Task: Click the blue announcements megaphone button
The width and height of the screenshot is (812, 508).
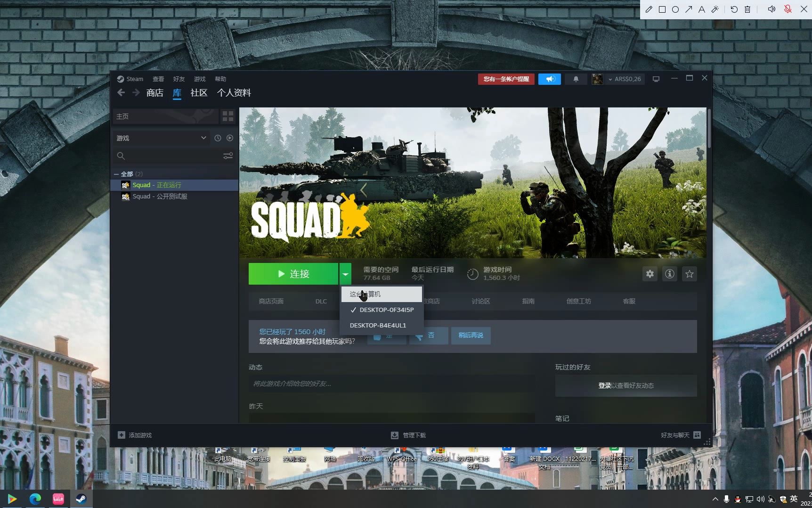Action: pyautogui.click(x=550, y=79)
